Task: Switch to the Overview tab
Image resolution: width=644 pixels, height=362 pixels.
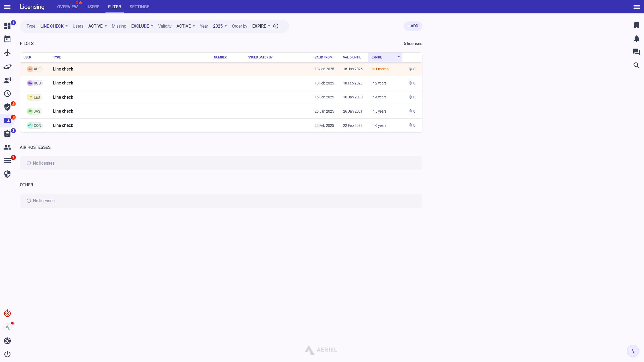Action: 67,7
